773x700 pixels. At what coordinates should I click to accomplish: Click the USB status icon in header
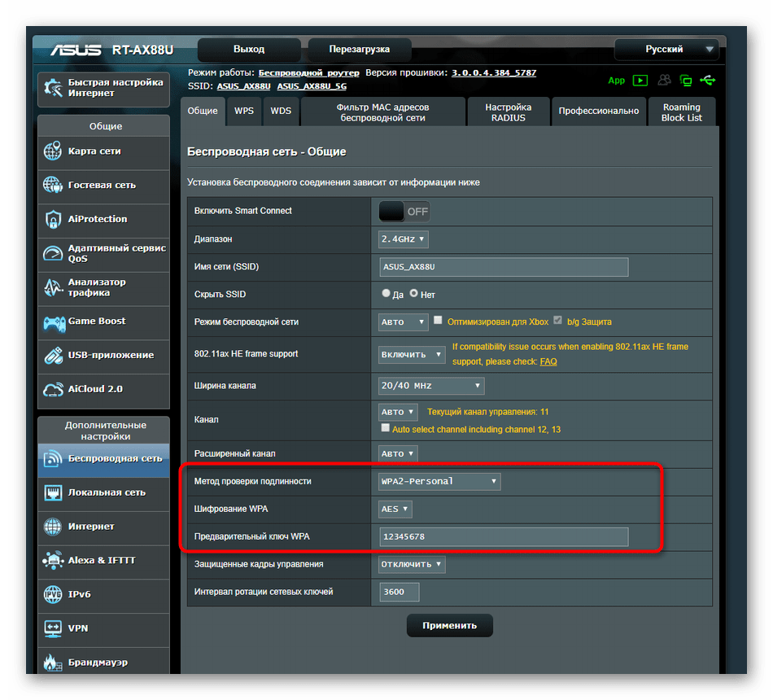pos(707,80)
